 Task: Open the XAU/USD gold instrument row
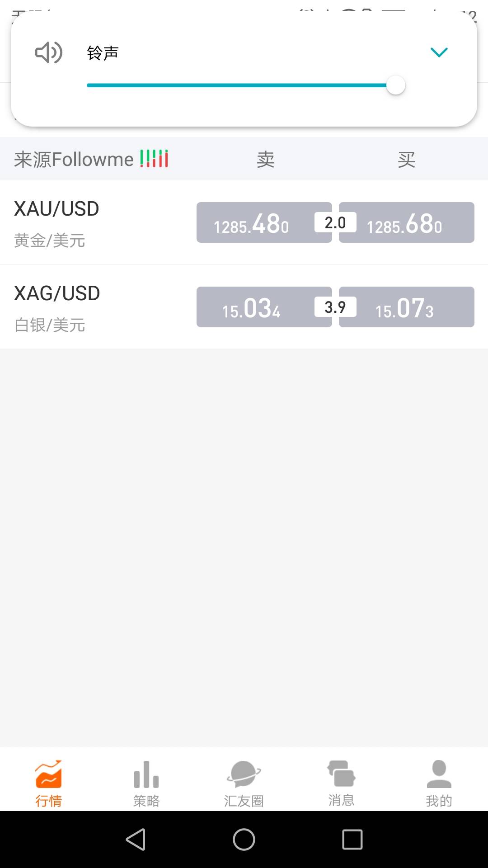point(244,222)
